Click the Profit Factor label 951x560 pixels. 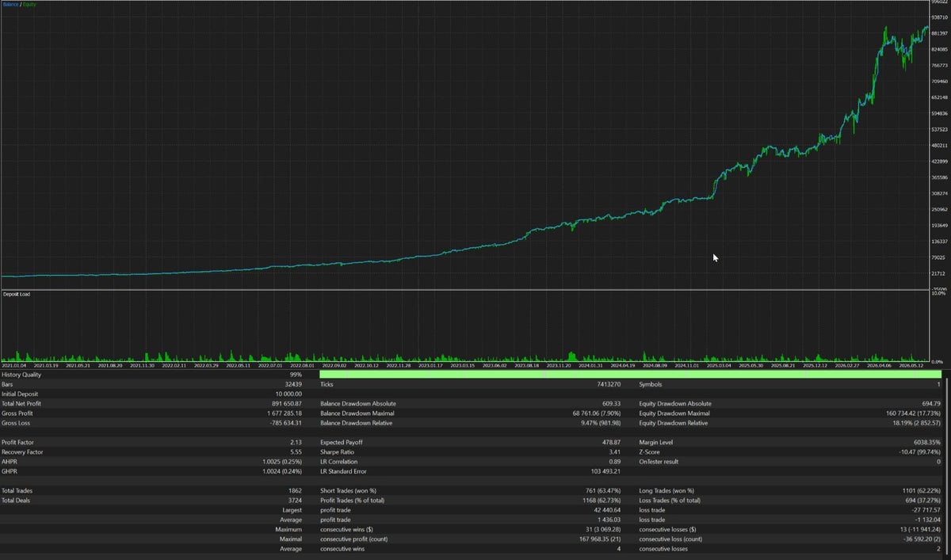tap(17, 442)
